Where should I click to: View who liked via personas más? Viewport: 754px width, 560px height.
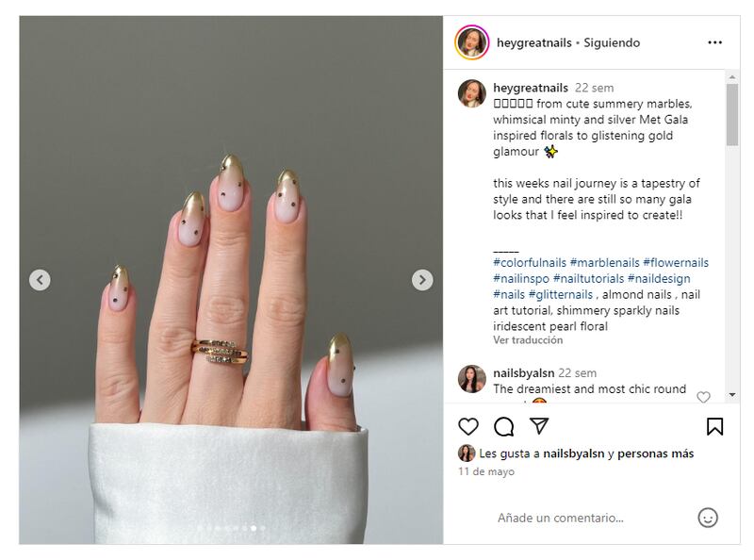655,453
